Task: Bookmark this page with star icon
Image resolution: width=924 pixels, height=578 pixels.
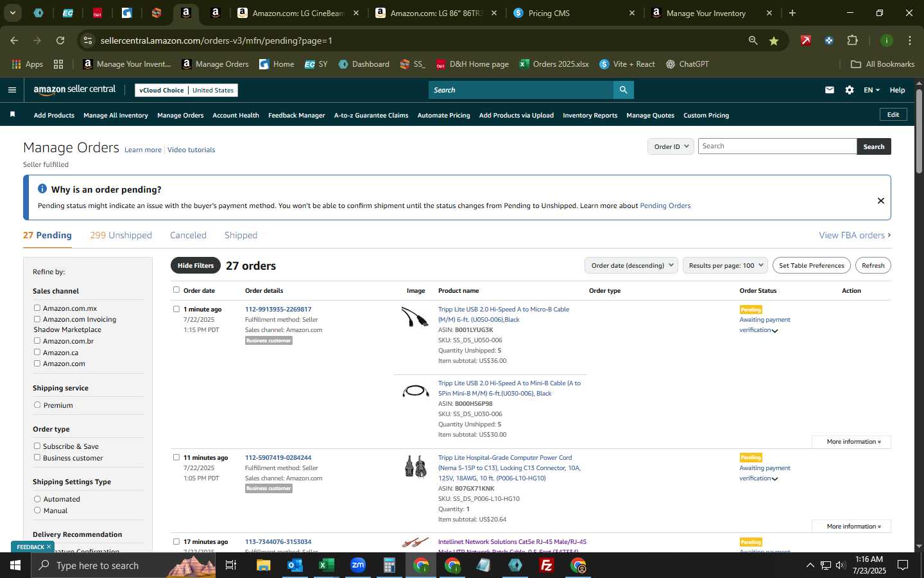Action: pyautogui.click(x=774, y=40)
